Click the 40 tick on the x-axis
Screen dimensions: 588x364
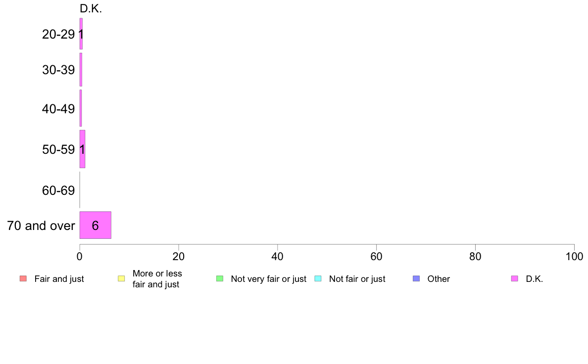[278, 256]
